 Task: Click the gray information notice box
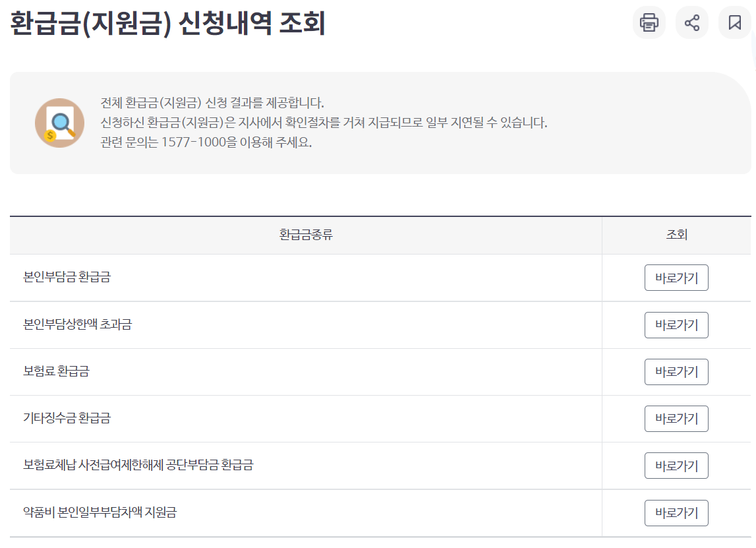(378, 123)
